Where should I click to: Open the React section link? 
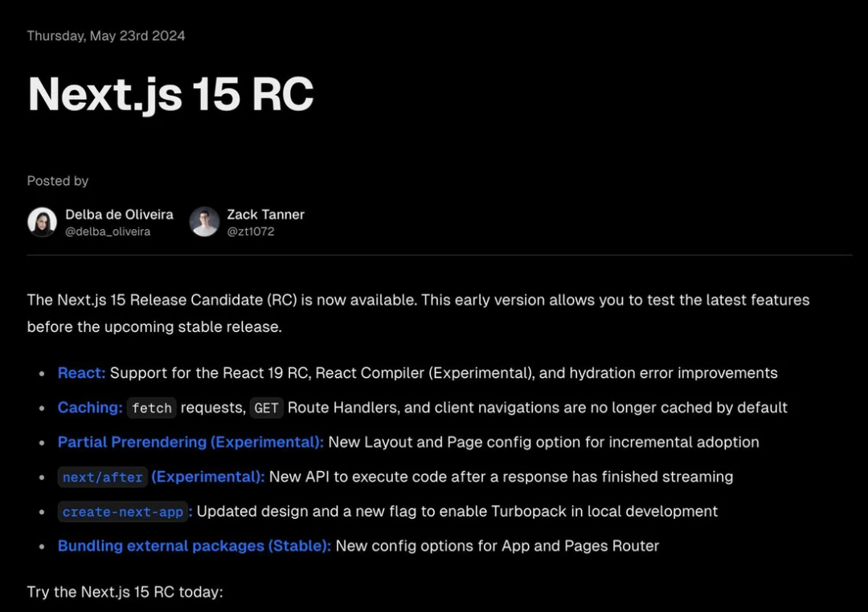tap(81, 372)
